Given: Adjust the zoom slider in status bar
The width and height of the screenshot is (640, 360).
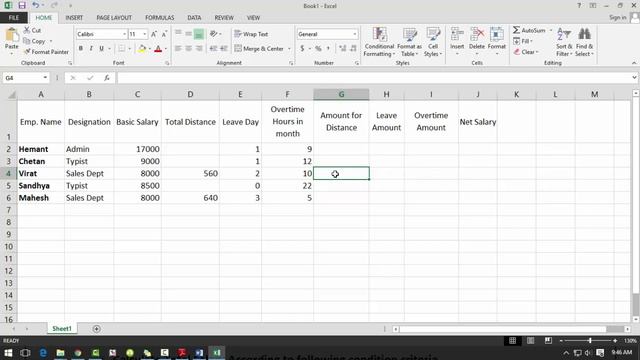Looking at the screenshot, I should pyautogui.click(x=590, y=340).
